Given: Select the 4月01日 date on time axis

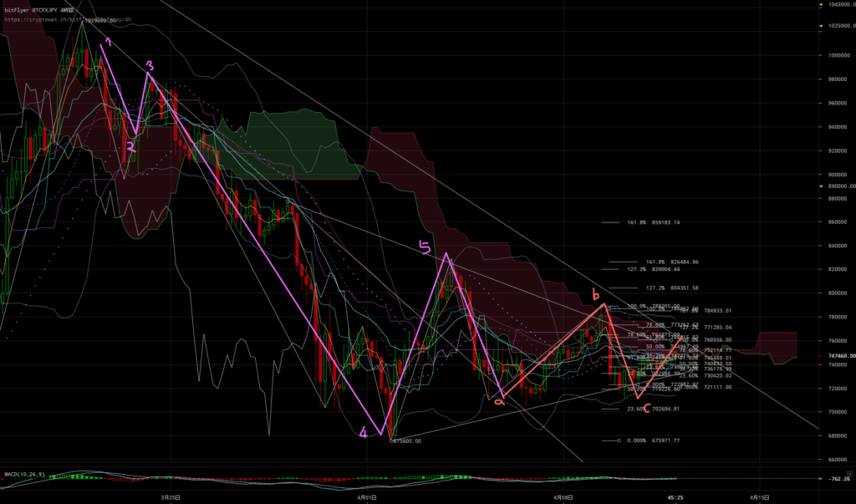Looking at the screenshot, I should point(367,496).
